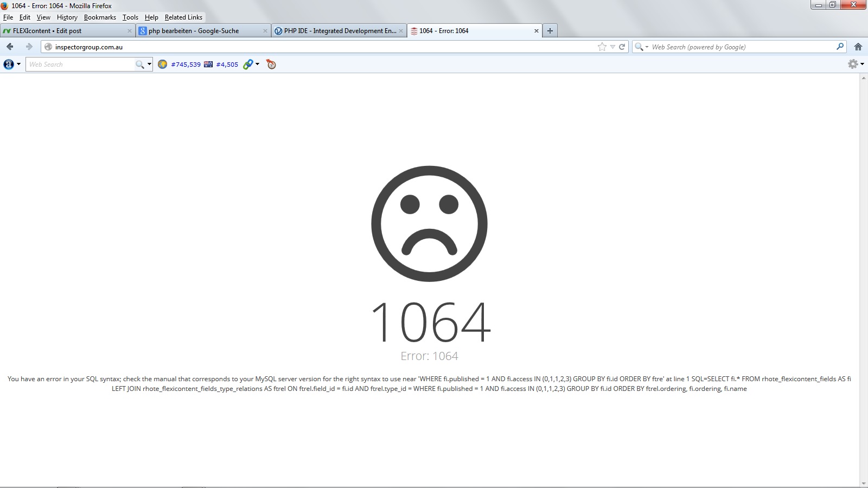
Task: Open the Australia rank #4,505 link
Action: [227, 65]
